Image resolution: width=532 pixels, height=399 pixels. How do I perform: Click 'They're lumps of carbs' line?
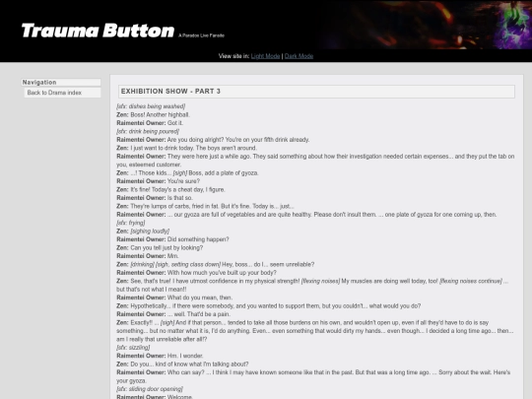(x=205, y=206)
